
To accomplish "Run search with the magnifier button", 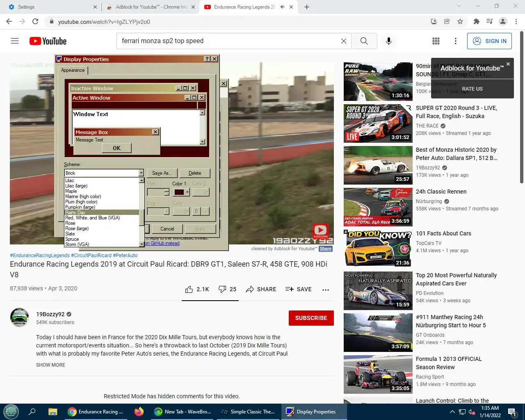I will [364, 41].
